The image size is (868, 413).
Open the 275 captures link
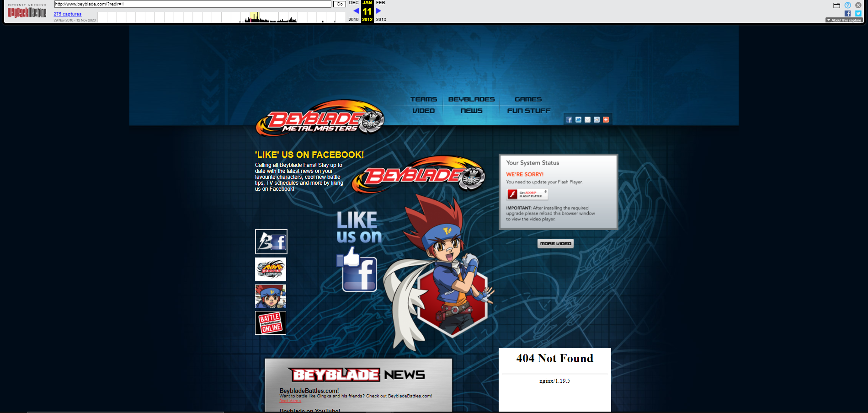[68, 14]
